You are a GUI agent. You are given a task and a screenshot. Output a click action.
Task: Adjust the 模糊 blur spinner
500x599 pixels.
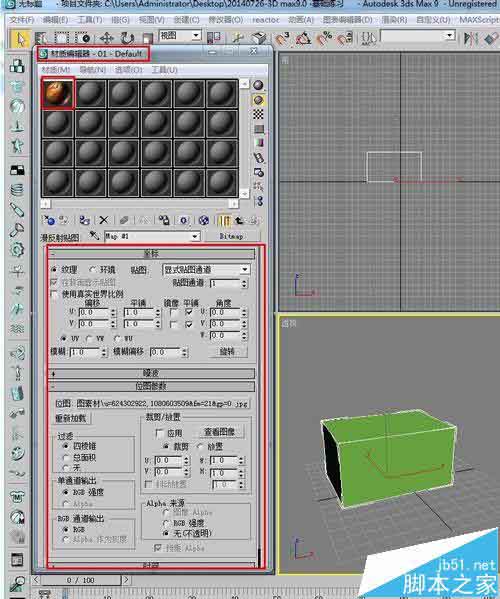104,352
